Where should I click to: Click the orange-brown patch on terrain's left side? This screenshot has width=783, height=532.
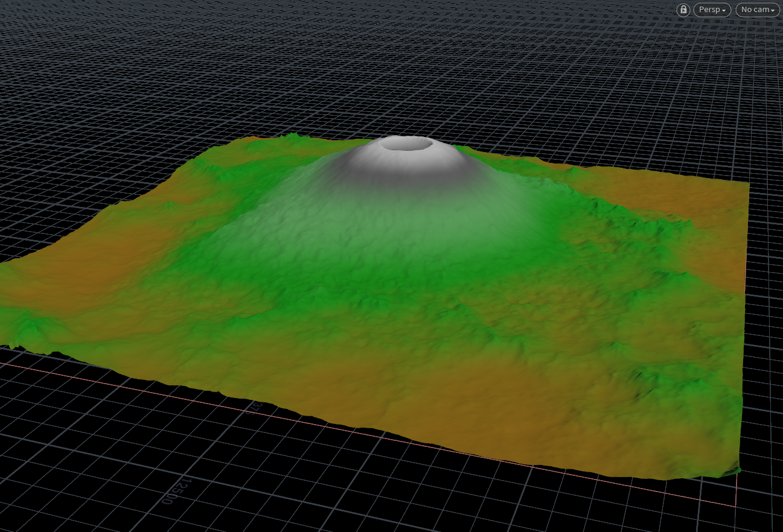tap(115, 259)
